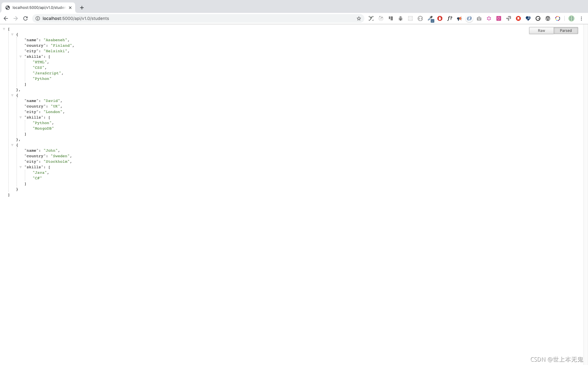Open the pink square GraphQL extension
Viewport: 588px width, 365px height.
click(x=499, y=18)
